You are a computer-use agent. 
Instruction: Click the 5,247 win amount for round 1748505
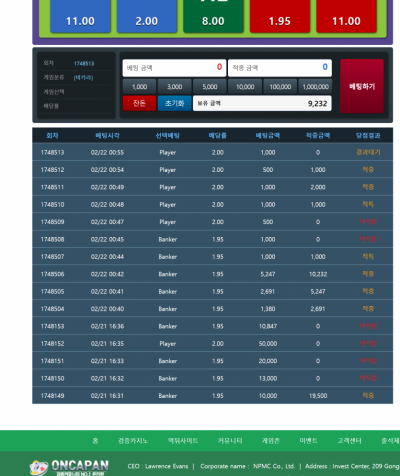click(x=318, y=291)
